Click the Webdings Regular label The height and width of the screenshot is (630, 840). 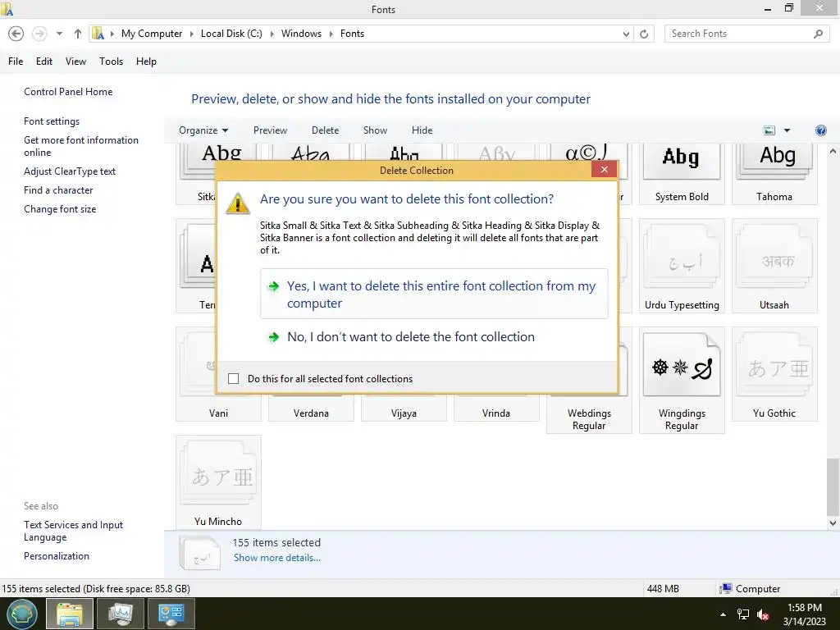589,419
